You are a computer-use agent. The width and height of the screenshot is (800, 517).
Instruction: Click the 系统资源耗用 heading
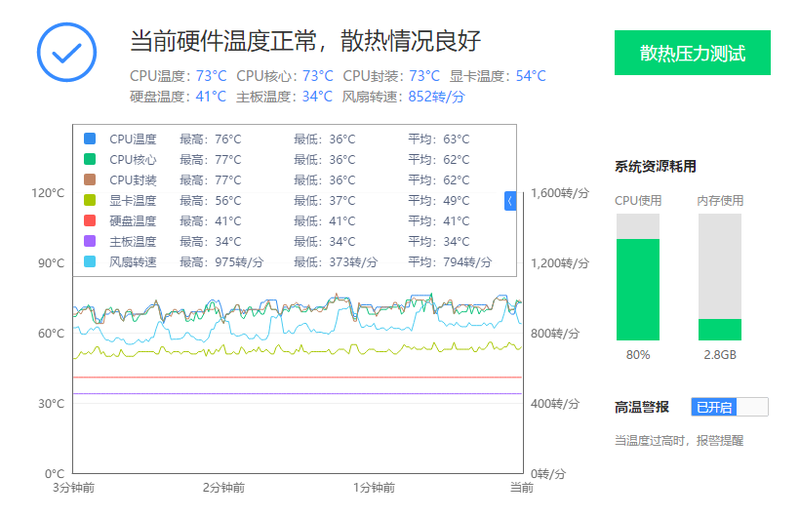pyautogui.click(x=655, y=166)
